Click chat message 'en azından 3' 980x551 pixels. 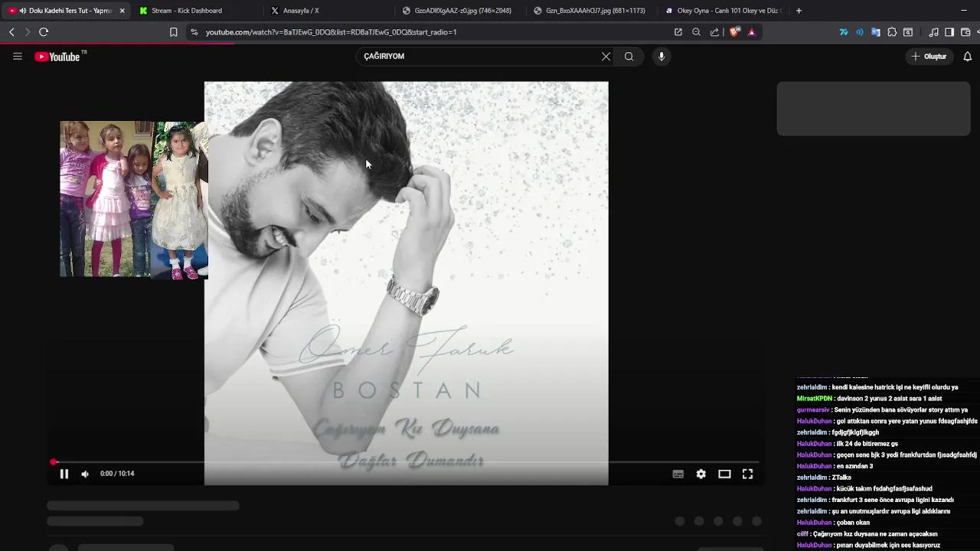pyautogui.click(x=854, y=466)
